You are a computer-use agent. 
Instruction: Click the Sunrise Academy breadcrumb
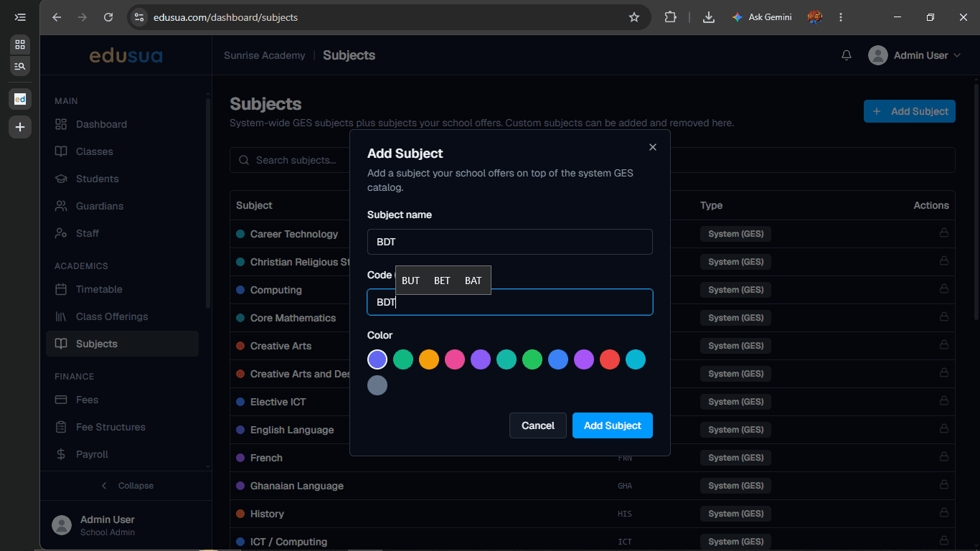[x=264, y=55]
